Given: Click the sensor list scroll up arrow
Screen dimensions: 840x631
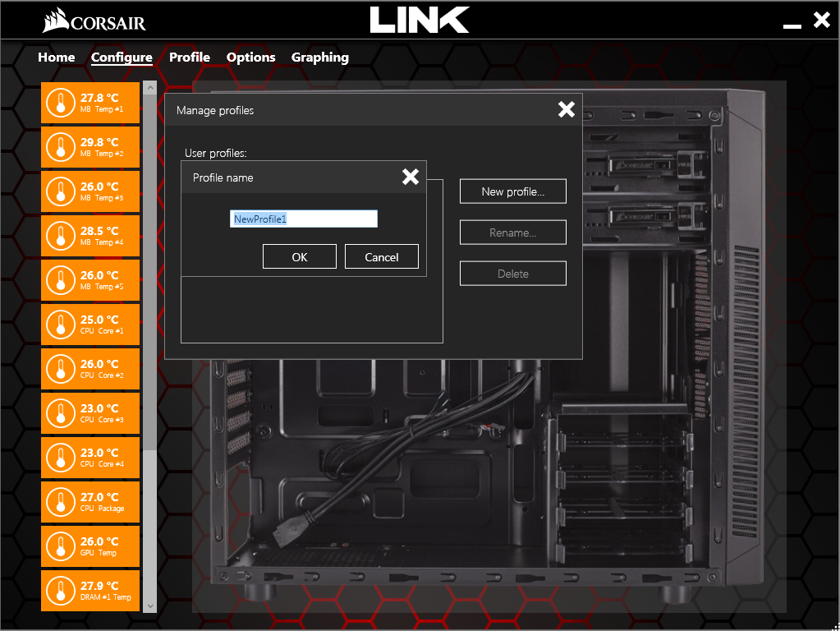Looking at the screenshot, I should tap(150, 87).
